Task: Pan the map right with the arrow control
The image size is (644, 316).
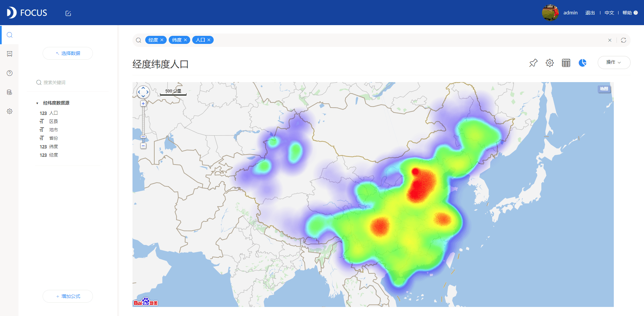Action: coord(147,92)
